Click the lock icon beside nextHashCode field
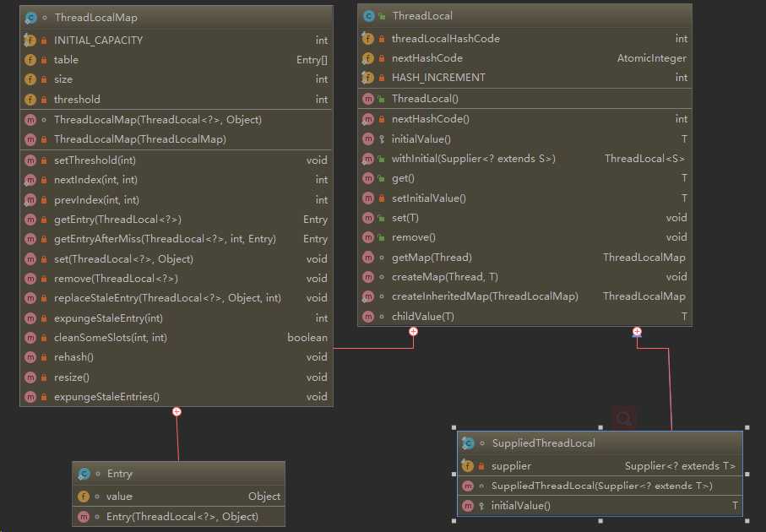766x532 pixels. click(x=382, y=58)
